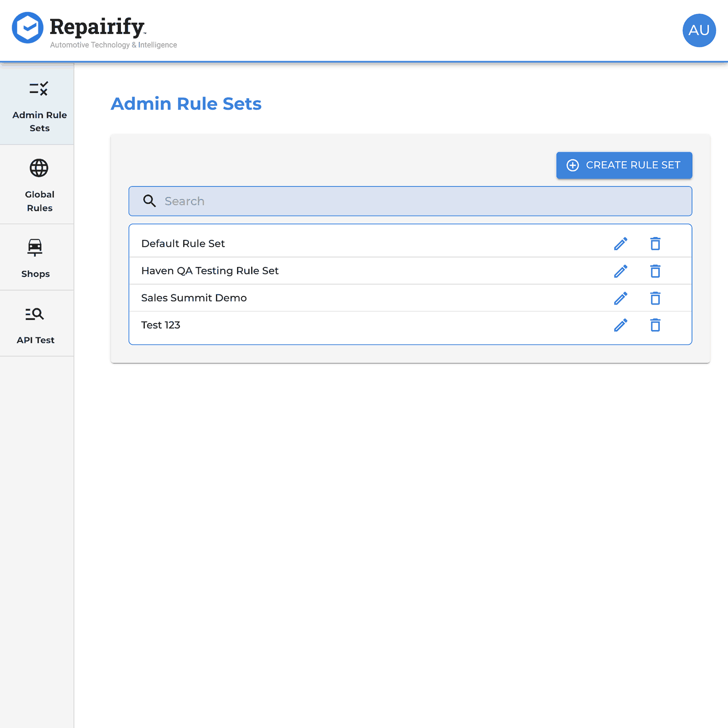The width and height of the screenshot is (728, 728).
Task: Open the AU user avatar menu
Action: [699, 30]
